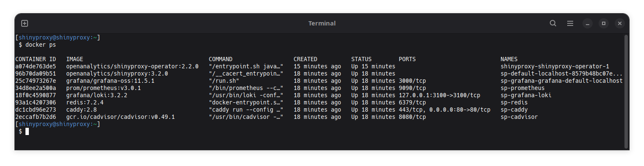
Task: Click image grafana/grafana-oss:11.5.1
Action: click(x=110, y=81)
